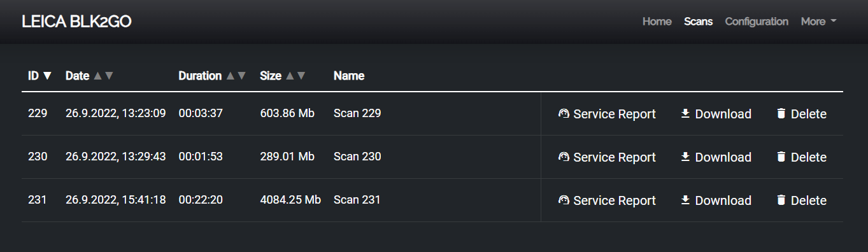868x252 pixels.
Task: Open the Configuration page
Action: pos(757,22)
